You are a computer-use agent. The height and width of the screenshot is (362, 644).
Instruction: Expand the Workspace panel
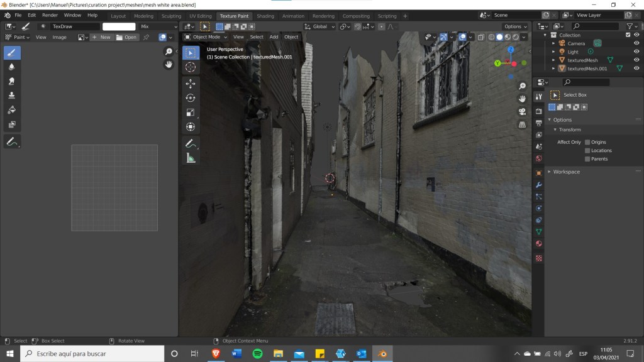click(x=566, y=172)
